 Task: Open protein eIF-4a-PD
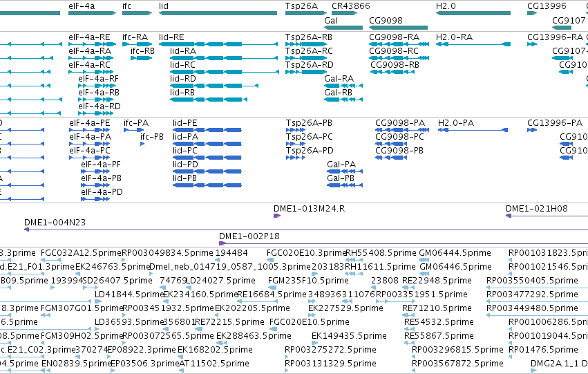102,192
